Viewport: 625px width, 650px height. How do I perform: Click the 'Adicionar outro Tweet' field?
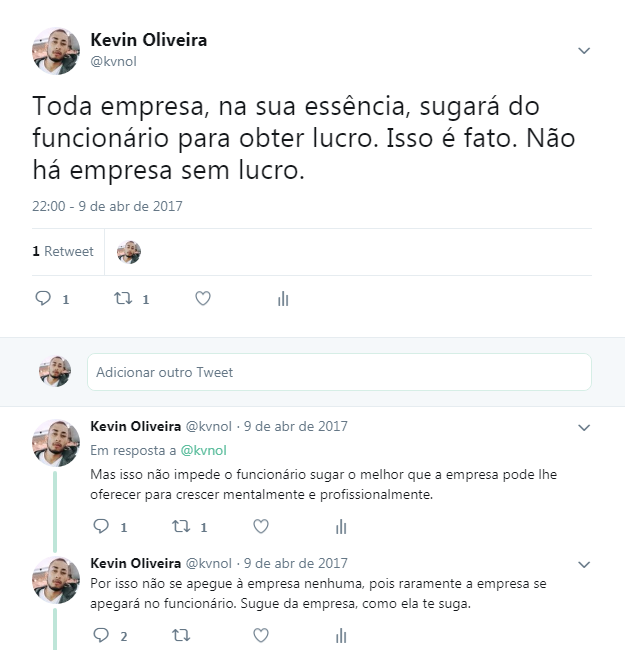[339, 372]
